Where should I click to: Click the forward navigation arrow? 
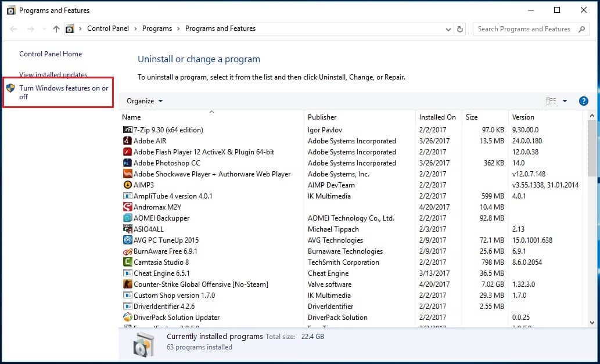click(31, 29)
